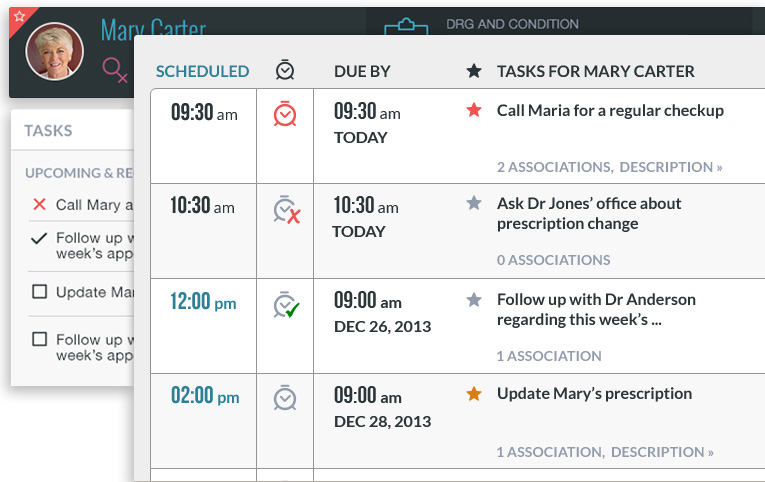Expand 2 Associations, Description link
This screenshot has height=482, width=765.
[x=609, y=167]
